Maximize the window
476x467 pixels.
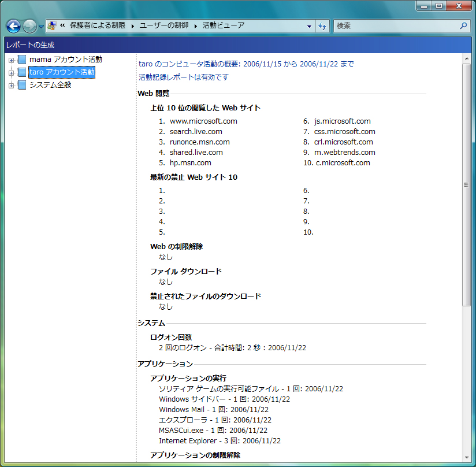(439, 6)
